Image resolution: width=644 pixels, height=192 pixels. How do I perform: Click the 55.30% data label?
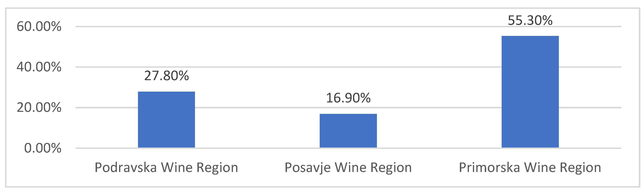click(x=530, y=20)
